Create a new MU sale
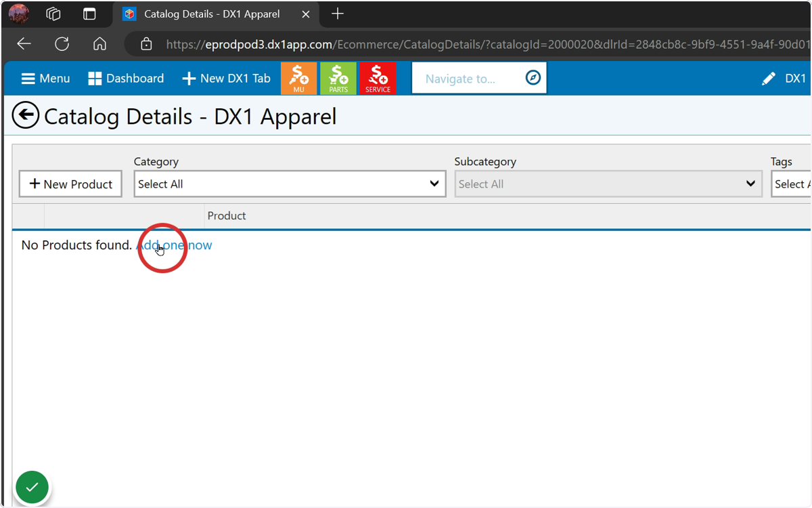This screenshot has height=508, width=812. click(x=298, y=79)
